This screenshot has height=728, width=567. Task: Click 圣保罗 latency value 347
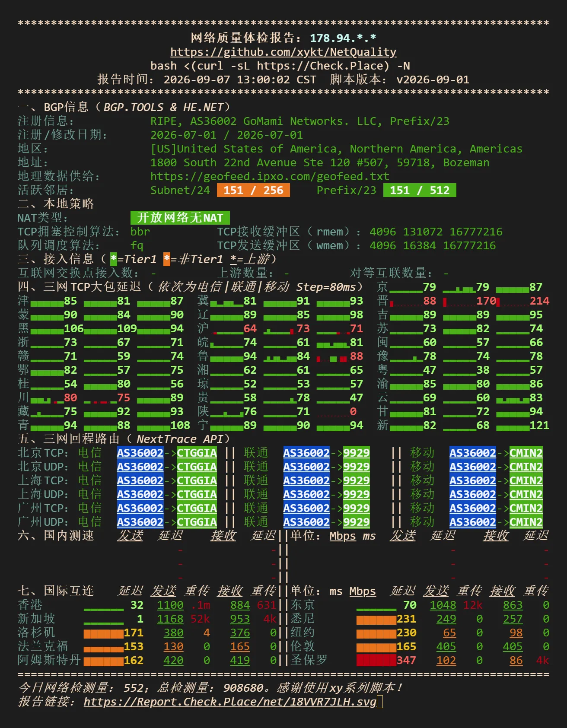(x=406, y=660)
